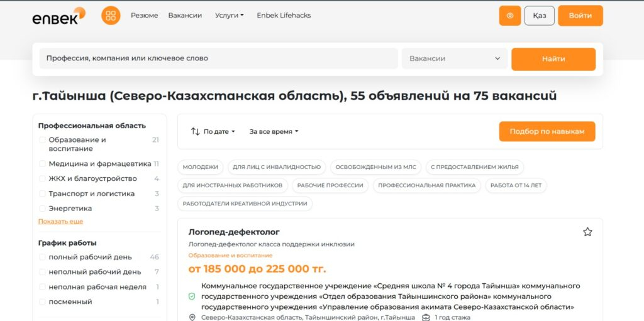
Task: Check неполный рабочий день filter
Action: coord(42,272)
